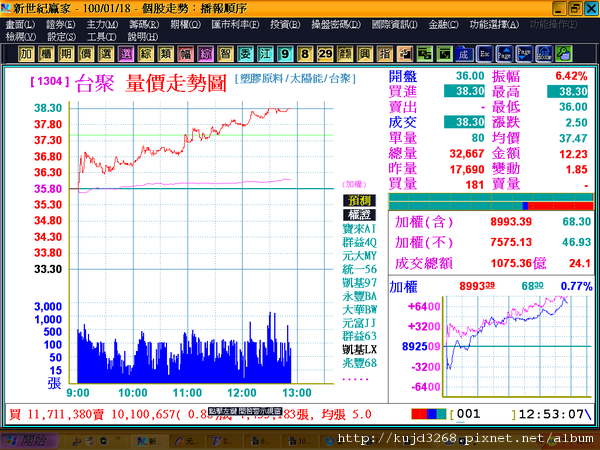Screen dimensions: 600x450
Task: Click the 權證 button
Action: [359, 215]
